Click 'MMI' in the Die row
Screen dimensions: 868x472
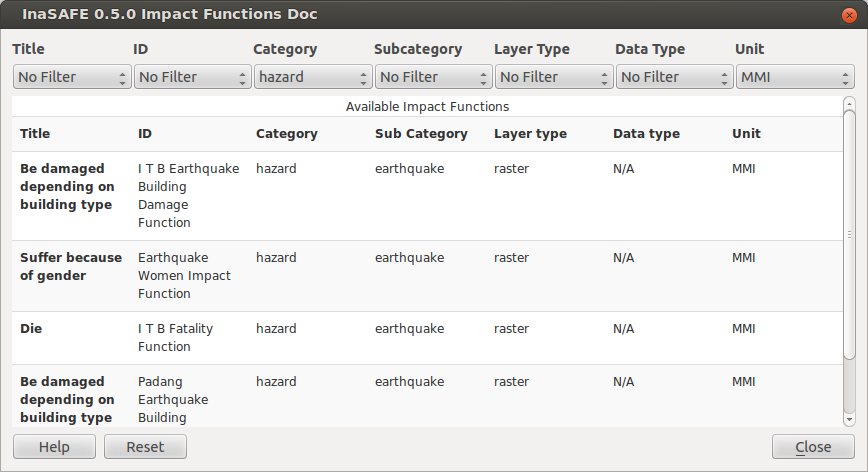pos(743,328)
